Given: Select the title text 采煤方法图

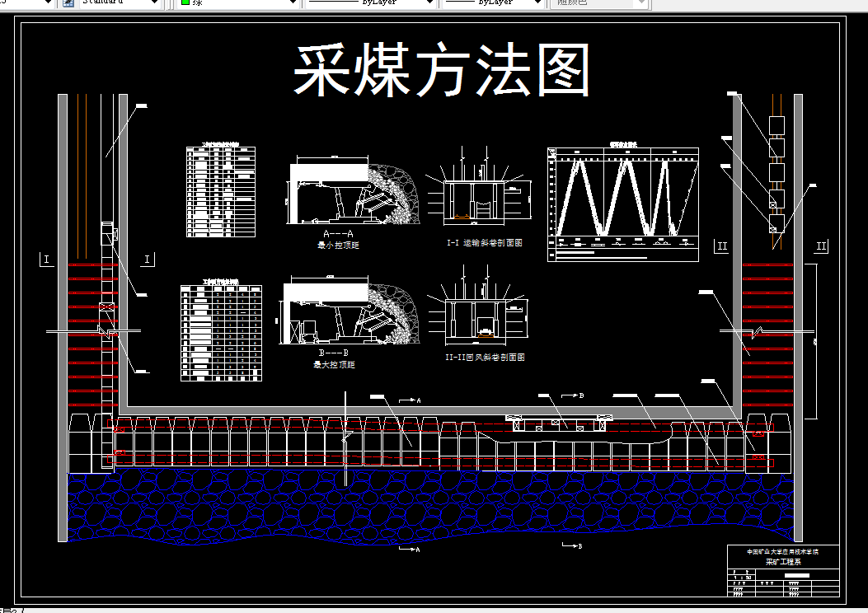Looking at the screenshot, I should coord(441,71).
